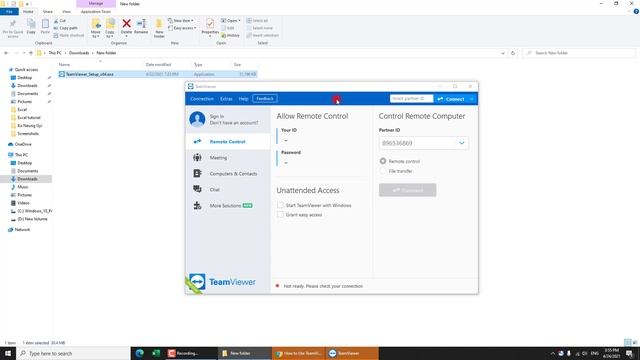This screenshot has height=360, width=640.
Task: Click the Windows taskbar search box
Action: (x=73, y=353)
